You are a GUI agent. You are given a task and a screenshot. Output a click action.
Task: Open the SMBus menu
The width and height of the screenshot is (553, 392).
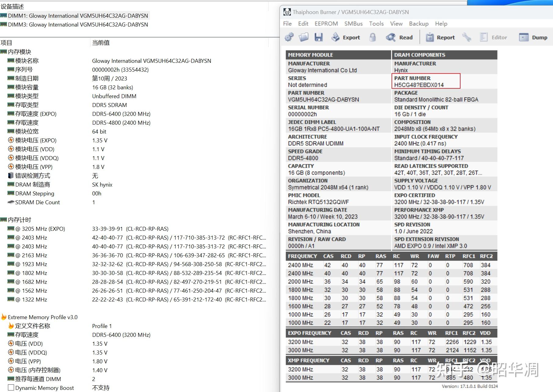pos(353,23)
